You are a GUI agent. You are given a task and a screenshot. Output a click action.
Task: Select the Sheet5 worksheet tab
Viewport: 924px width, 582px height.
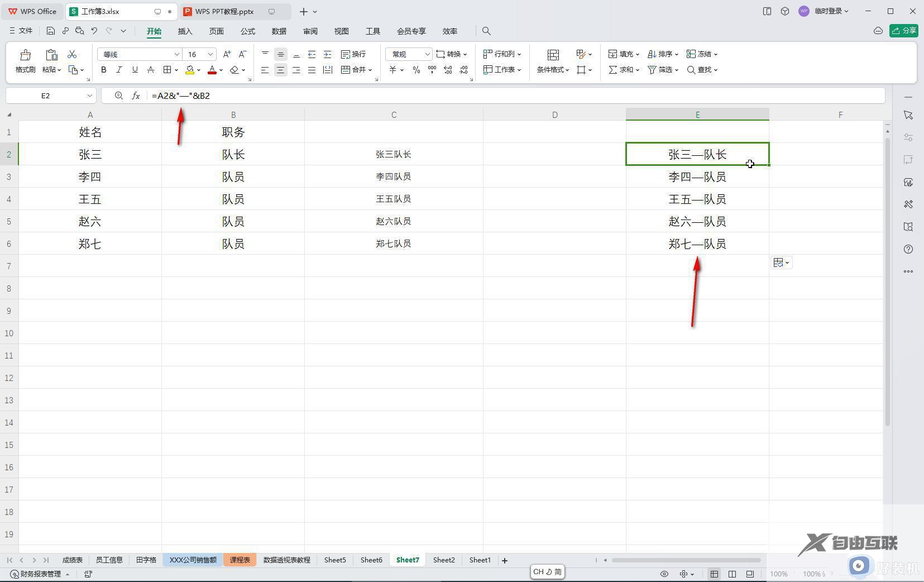pos(335,560)
